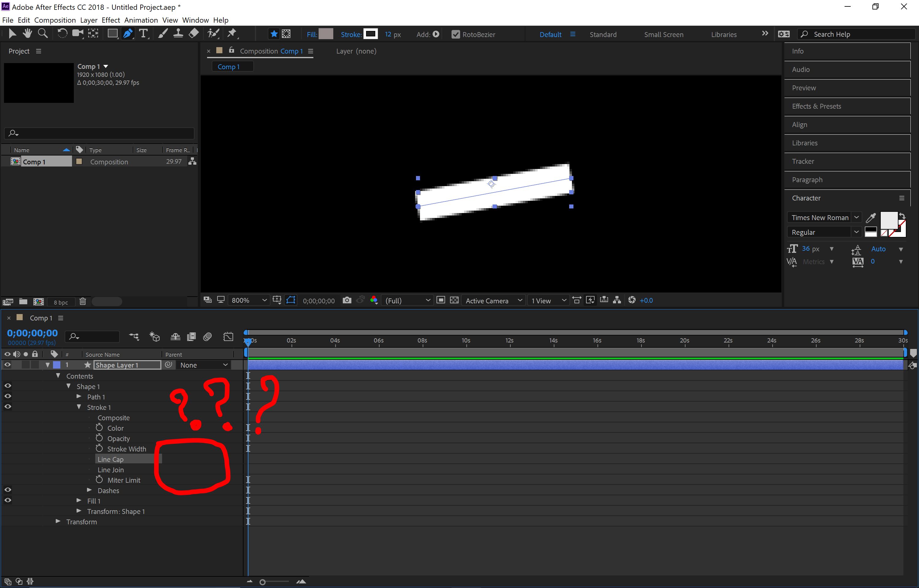This screenshot has height=588, width=919.
Task: Select the Puppet Pin tool
Action: [x=232, y=34]
